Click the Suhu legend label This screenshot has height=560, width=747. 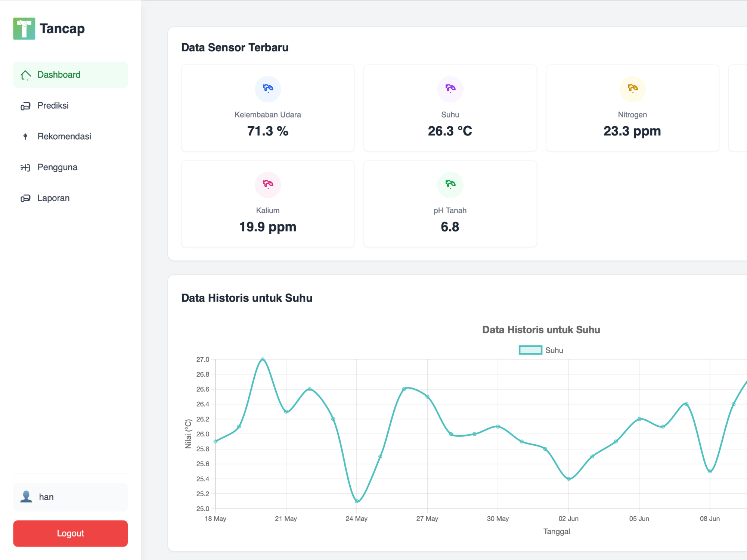point(554,350)
